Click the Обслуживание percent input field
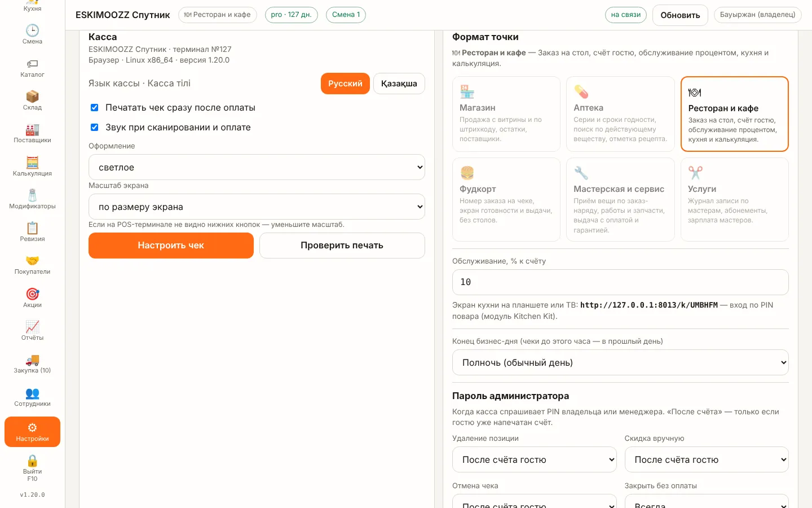Viewport: 812px width, 508px height. (x=620, y=282)
